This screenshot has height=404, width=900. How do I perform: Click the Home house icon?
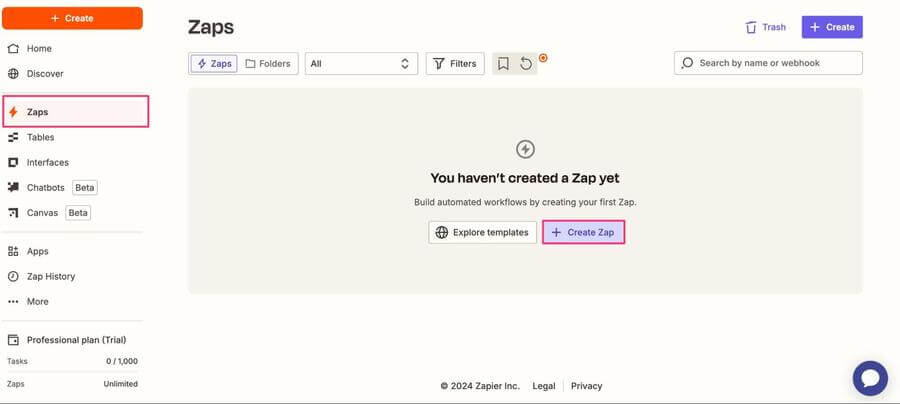(x=13, y=49)
